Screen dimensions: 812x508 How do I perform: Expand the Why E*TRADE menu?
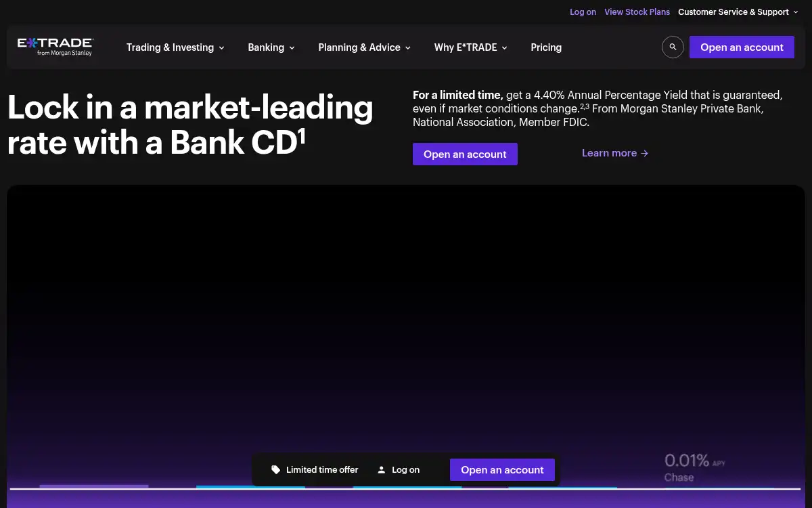tap(471, 47)
